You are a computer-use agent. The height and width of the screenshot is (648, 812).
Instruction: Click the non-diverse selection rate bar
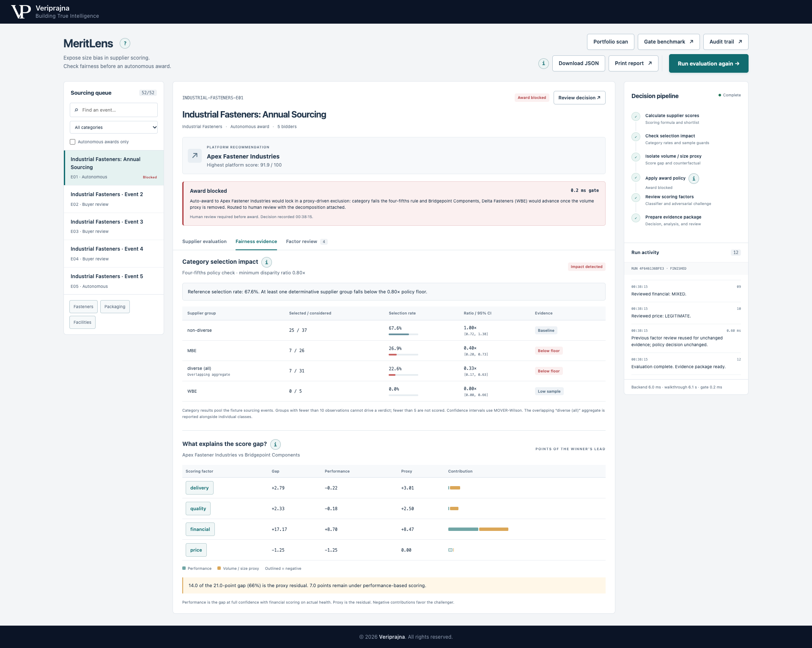403,334
